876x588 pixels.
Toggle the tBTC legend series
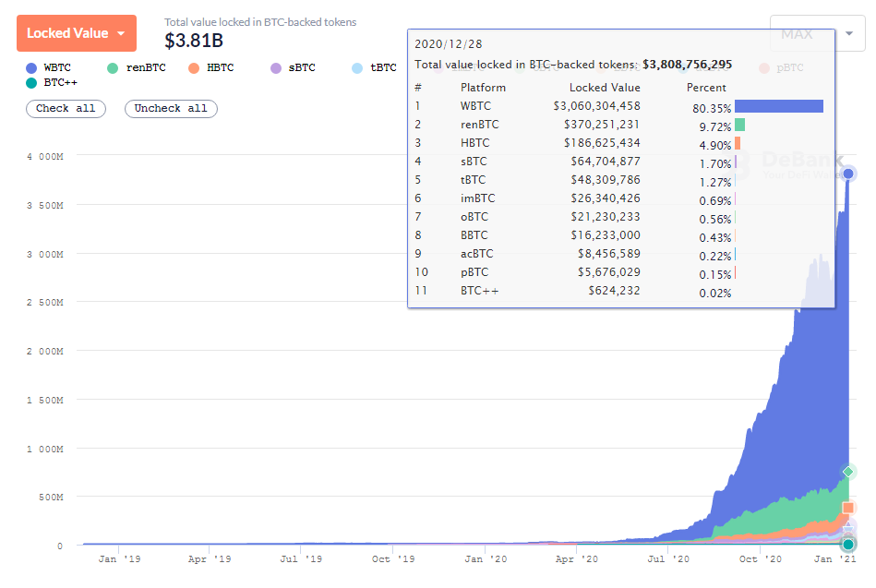click(375, 67)
